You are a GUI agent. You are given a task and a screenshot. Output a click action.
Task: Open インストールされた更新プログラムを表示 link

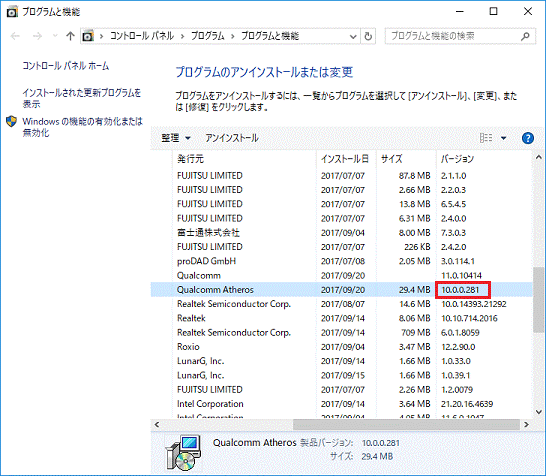pyautogui.click(x=82, y=98)
